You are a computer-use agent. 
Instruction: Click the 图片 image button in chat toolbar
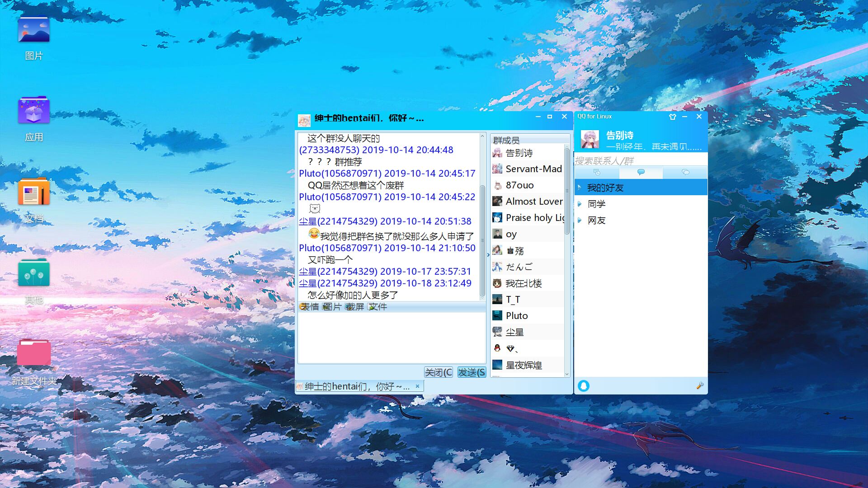click(332, 307)
